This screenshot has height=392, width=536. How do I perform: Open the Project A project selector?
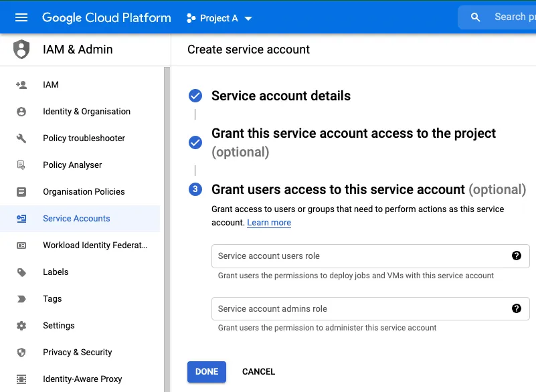219,18
